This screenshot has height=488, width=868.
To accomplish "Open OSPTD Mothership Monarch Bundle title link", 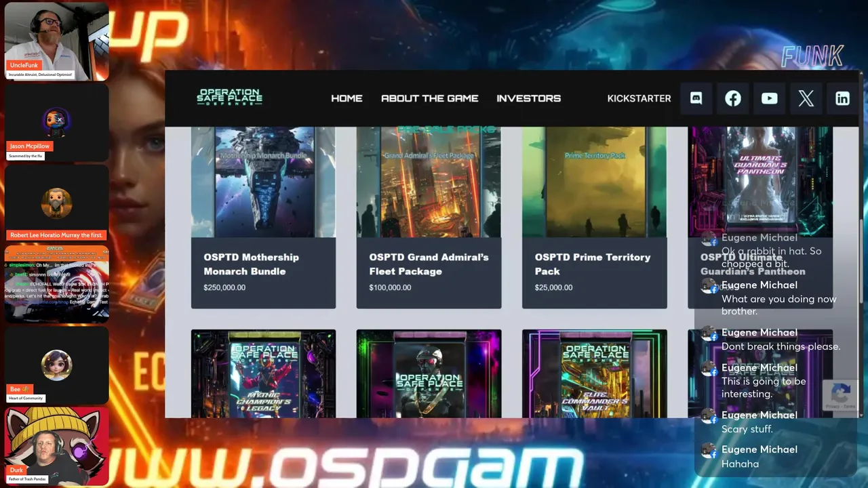I will (x=251, y=264).
